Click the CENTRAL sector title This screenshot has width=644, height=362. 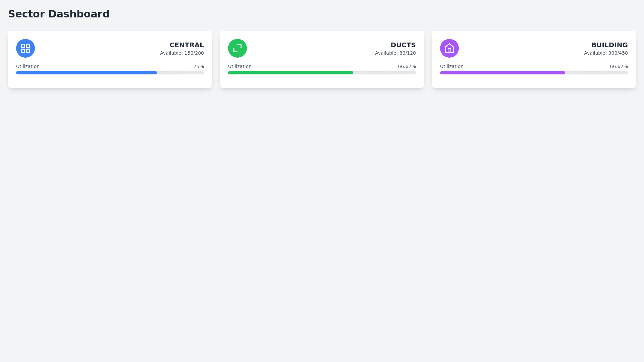186,45
